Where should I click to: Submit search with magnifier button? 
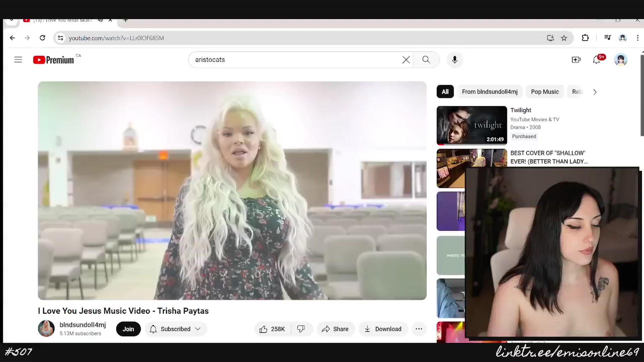tap(426, 60)
